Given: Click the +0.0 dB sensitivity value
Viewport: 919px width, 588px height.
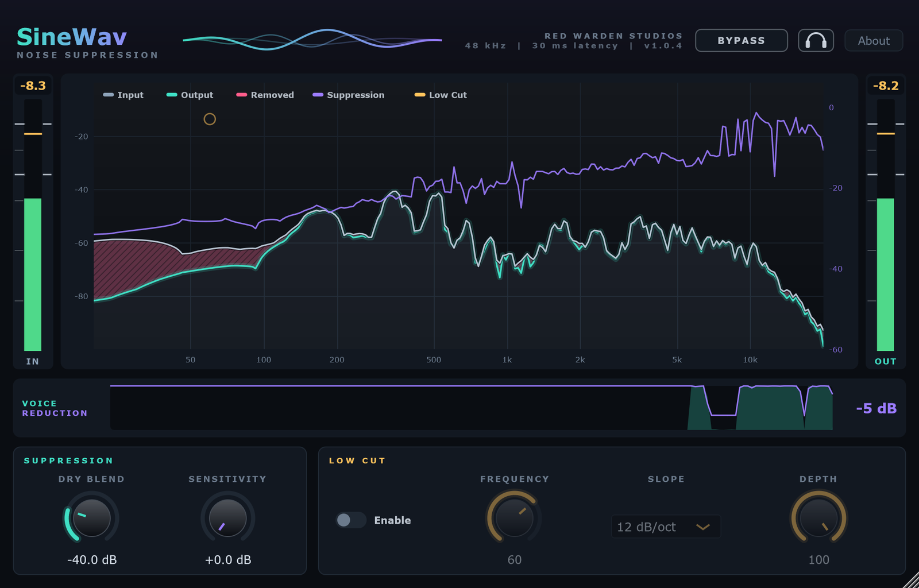Looking at the screenshot, I should [228, 560].
